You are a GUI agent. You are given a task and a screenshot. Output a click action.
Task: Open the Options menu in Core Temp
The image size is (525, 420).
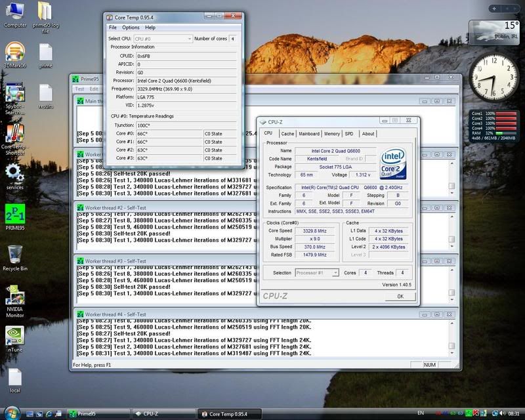click(x=131, y=28)
